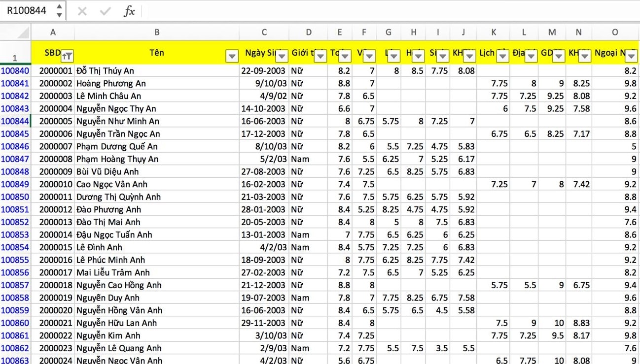Open filter dropdown in column E header
The height and width of the screenshot is (364, 640).
(345, 56)
